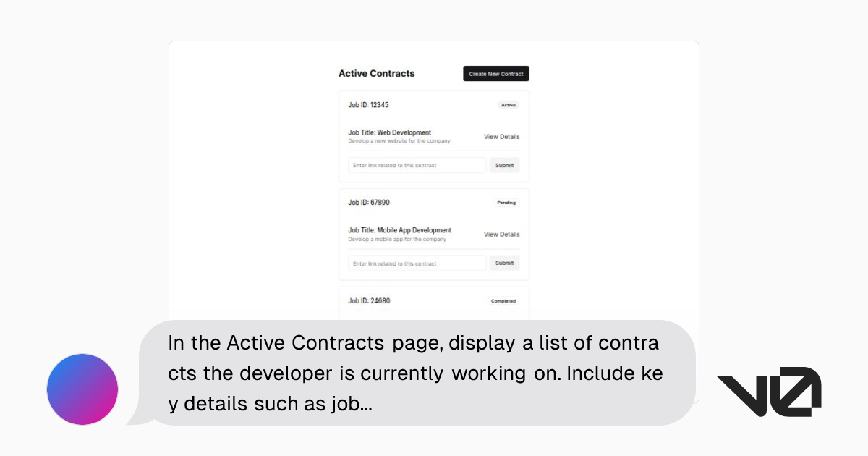Open View Details for Web Development

pos(502,136)
